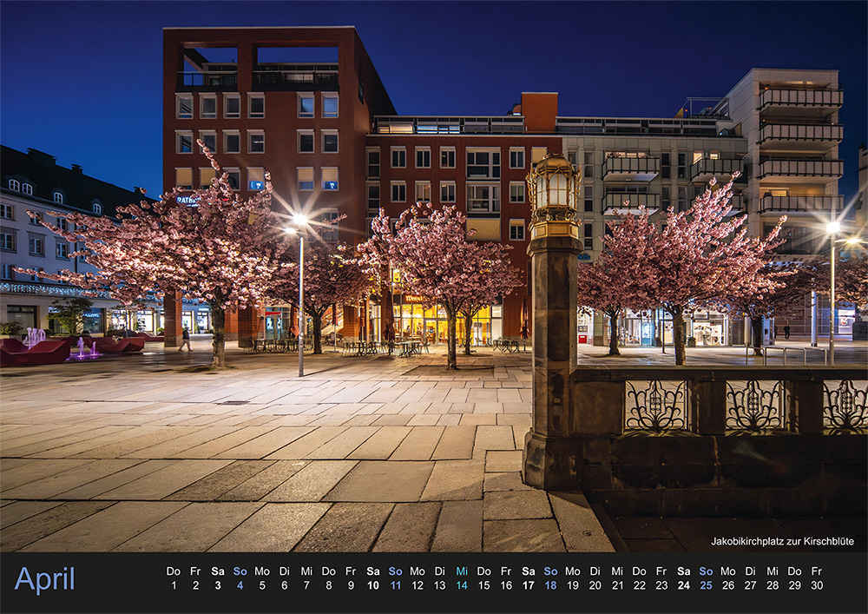Screen dimensions: 868x614
Task: Click on date 2 under Fr
Action: (x=195, y=585)
